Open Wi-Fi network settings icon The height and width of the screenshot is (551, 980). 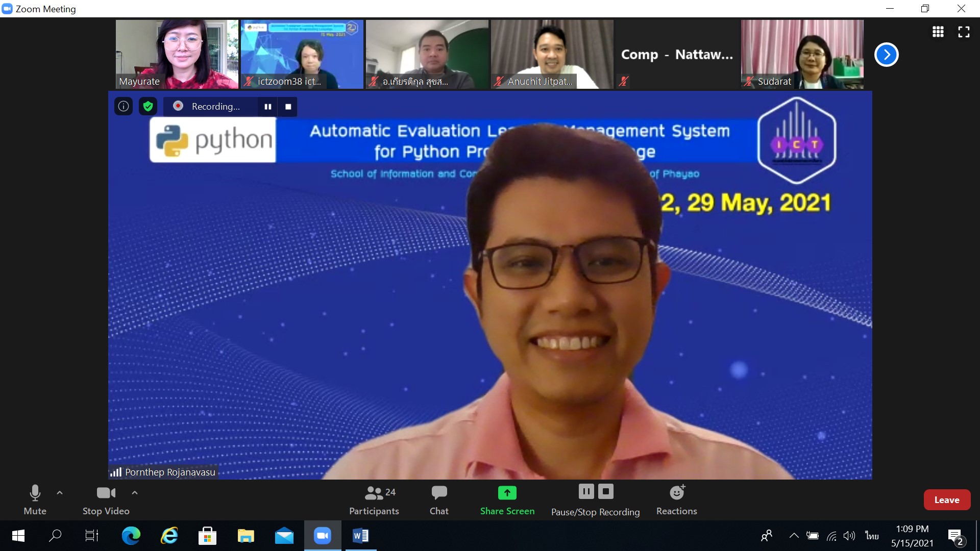point(831,536)
